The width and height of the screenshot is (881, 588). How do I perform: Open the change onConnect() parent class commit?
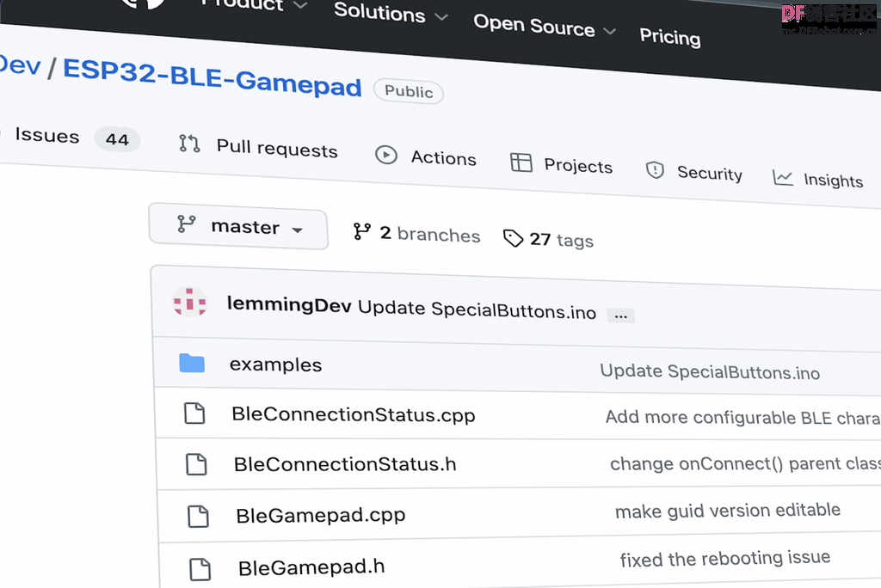745,463
